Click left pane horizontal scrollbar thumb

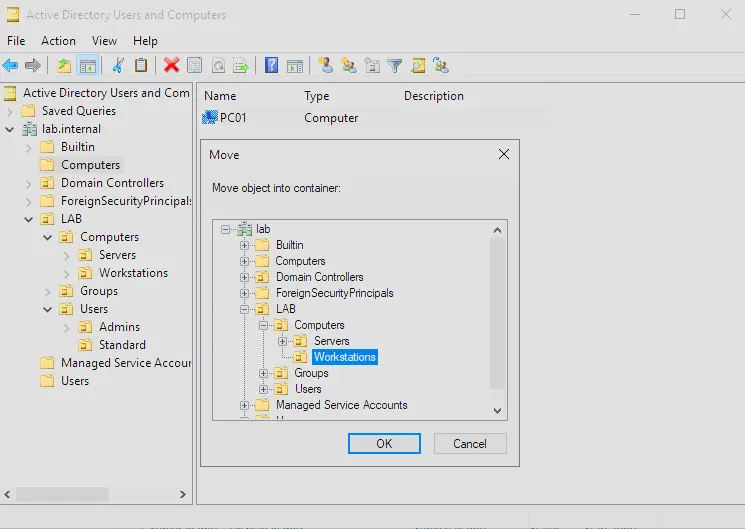click(x=63, y=494)
